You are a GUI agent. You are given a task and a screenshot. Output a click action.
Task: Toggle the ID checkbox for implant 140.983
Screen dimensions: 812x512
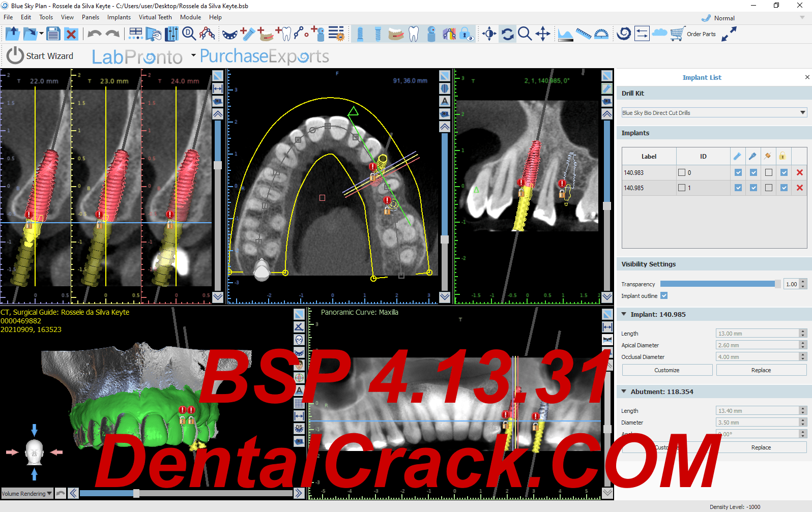pos(682,172)
